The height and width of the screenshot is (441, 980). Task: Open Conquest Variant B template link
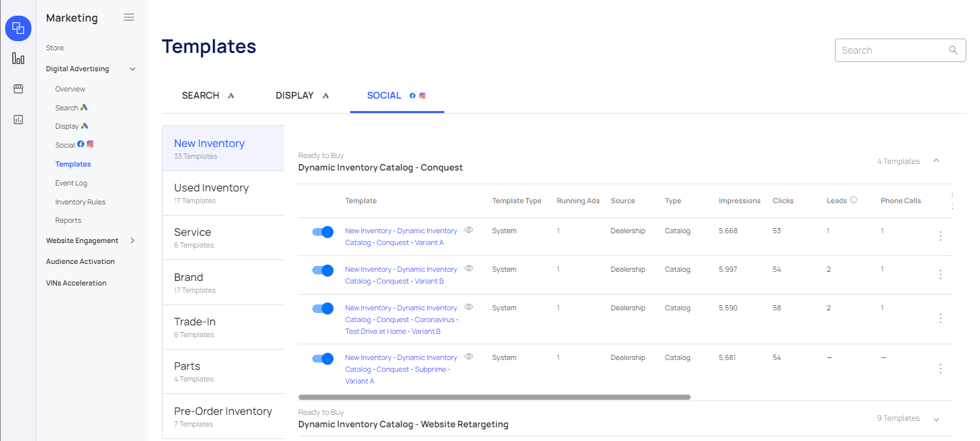[400, 275]
